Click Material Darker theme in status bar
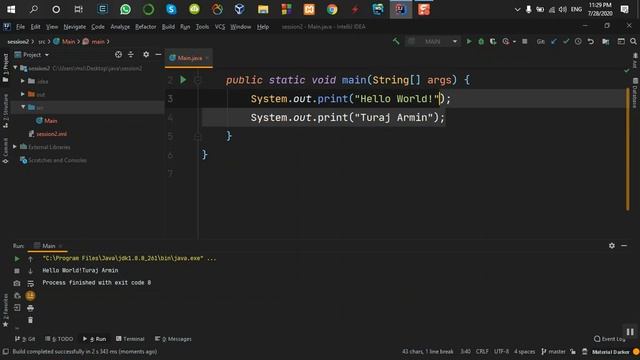 [611, 351]
